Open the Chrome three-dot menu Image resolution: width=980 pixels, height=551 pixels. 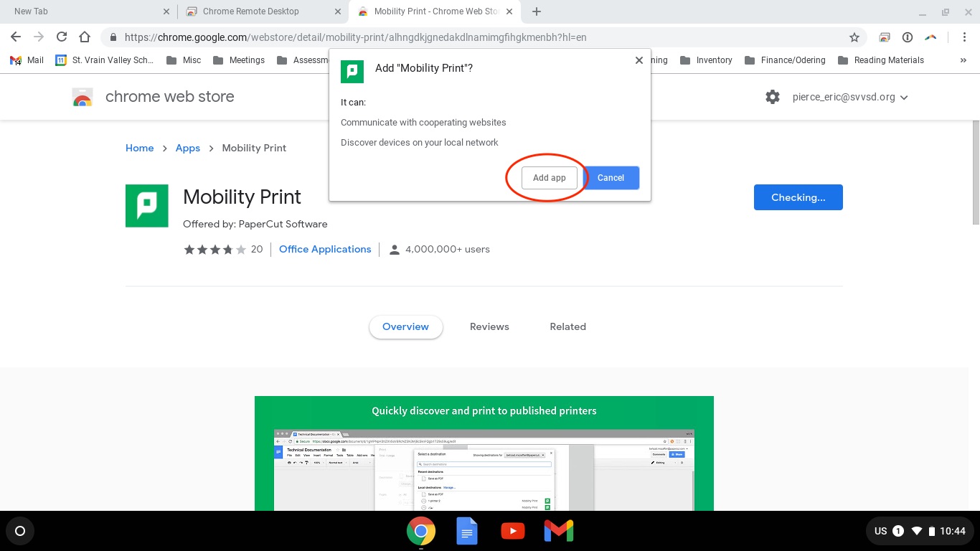(966, 37)
